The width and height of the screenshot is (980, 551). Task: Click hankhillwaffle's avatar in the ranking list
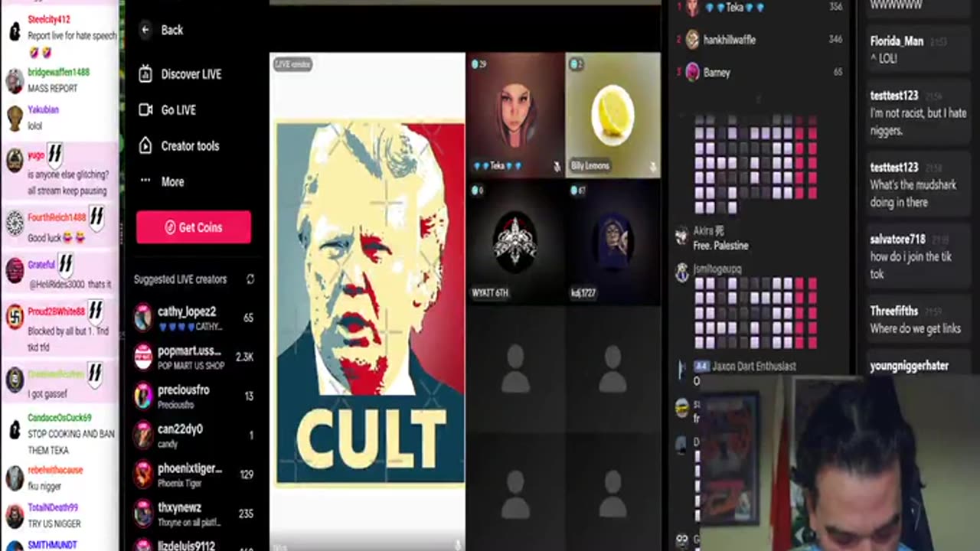click(693, 40)
